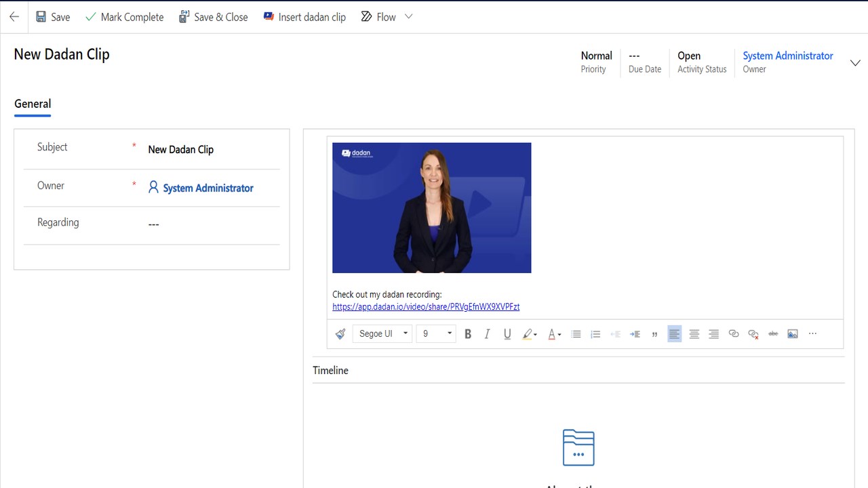Screen dimensions: 868x488
Task: Expand the Flow dropdown chevron
Action: click(408, 17)
